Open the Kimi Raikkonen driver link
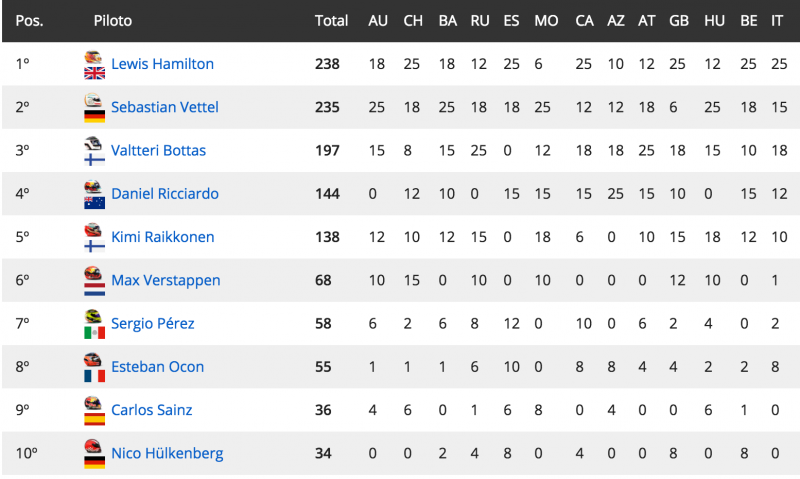 click(163, 237)
